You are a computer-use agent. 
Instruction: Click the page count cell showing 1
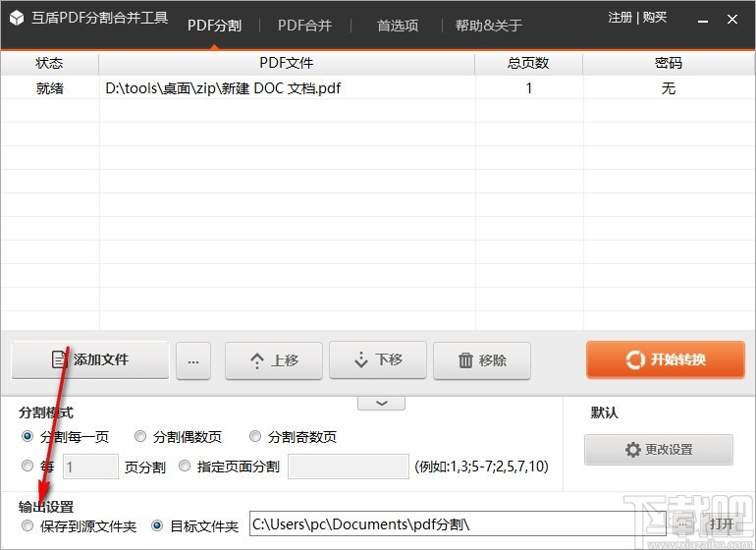pyautogui.click(x=529, y=88)
